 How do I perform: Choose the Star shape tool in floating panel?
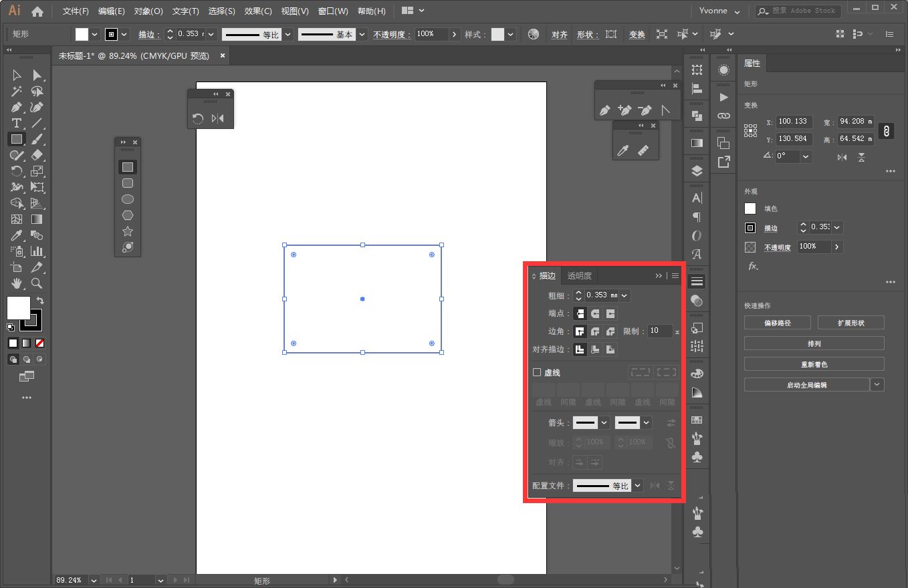point(127,231)
